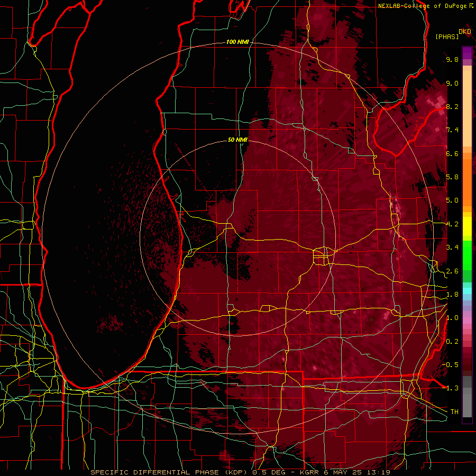Click the TH label on the scale

click(454, 411)
